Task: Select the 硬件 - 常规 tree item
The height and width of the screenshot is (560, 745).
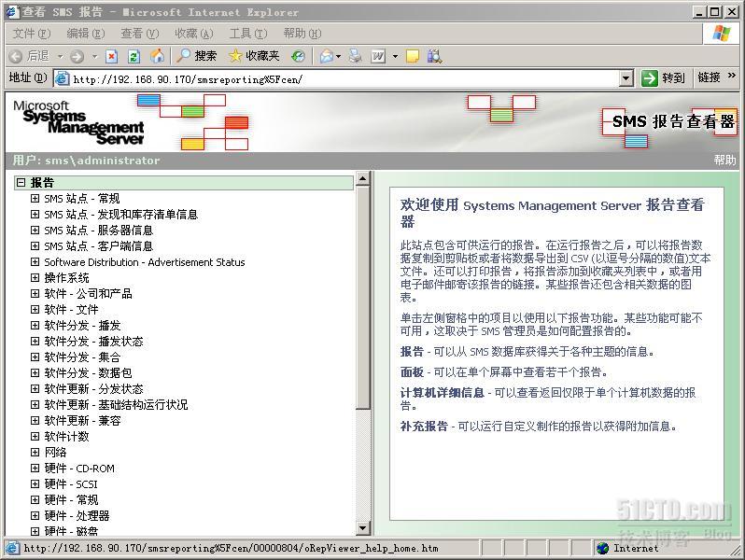Action: [71, 499]
